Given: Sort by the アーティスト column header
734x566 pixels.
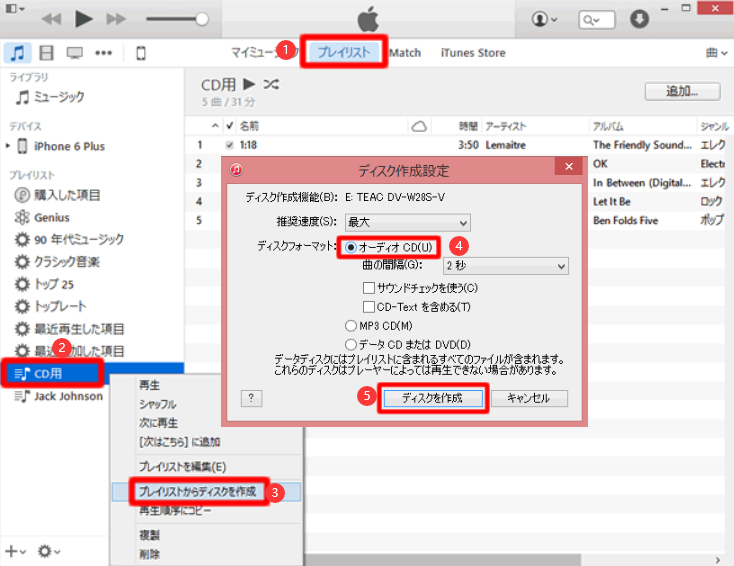Looking at the screenshot, I should click(x=506, y=126).
